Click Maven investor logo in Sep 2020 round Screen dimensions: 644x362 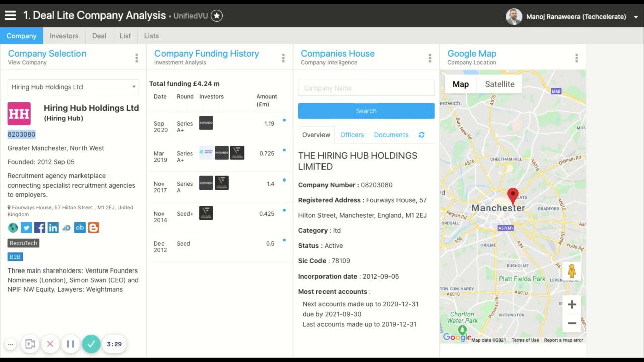pyautogui.click(x=206, y=123)
